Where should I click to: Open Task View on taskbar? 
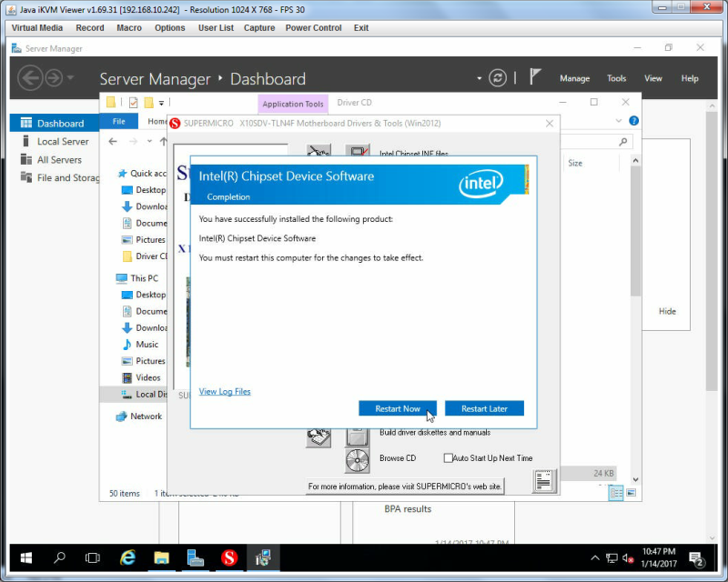coord(93,557)
